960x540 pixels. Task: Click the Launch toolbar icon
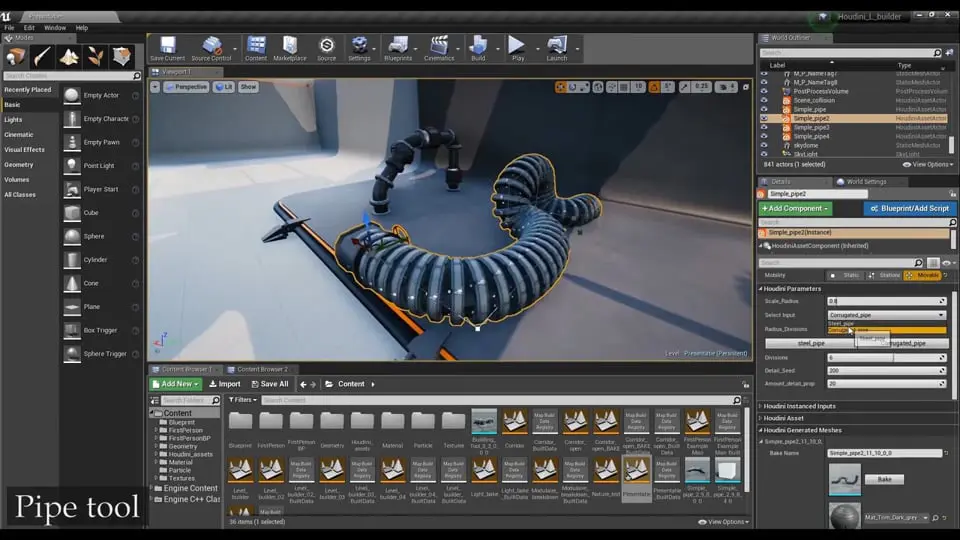click(557, 48)
